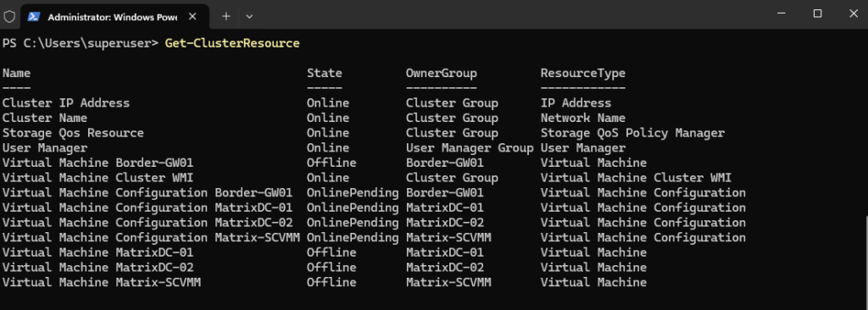
Task: Click the PowerShell icon on the tab
Action: [x=34, y=17]
